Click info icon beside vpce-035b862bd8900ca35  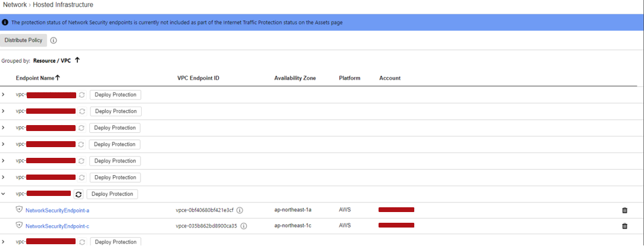(x=243, y=226)
